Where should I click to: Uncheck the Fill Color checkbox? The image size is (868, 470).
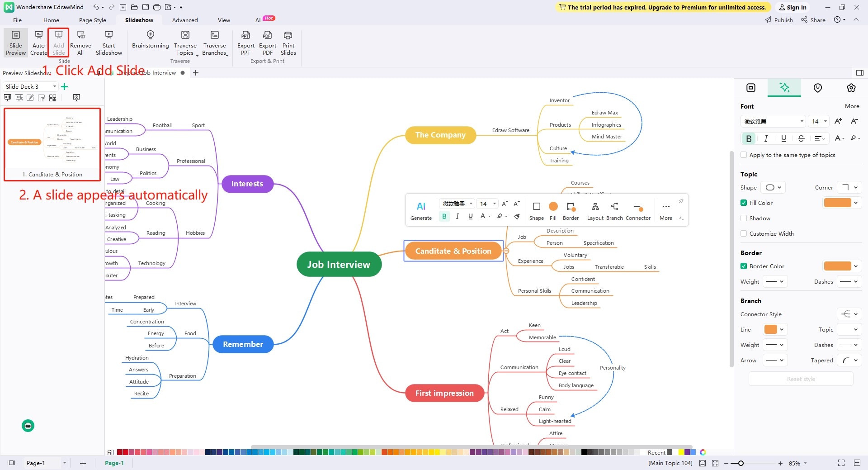pos(744,203)
